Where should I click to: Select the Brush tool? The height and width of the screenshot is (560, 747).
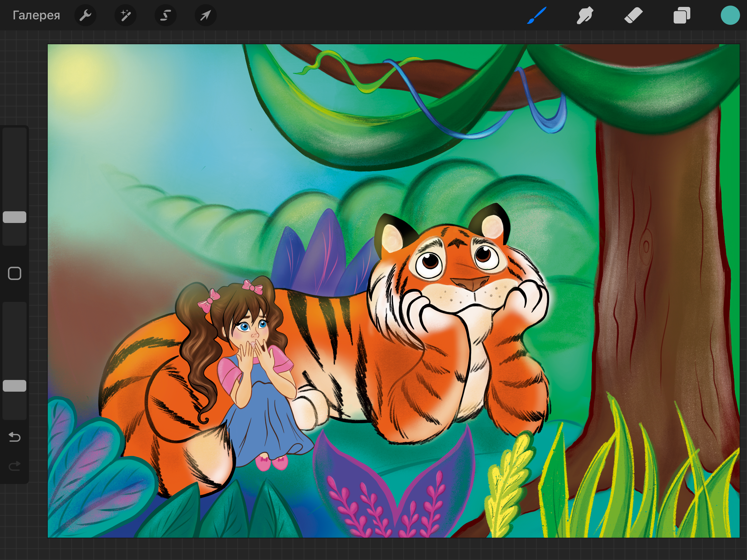pyautogui.click(x=536, y=15)
